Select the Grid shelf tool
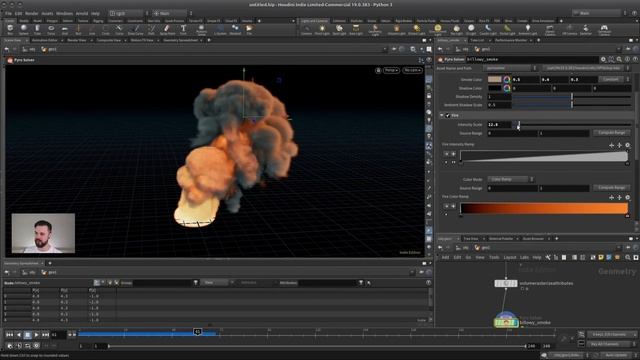640x360 pixels. 64,29
